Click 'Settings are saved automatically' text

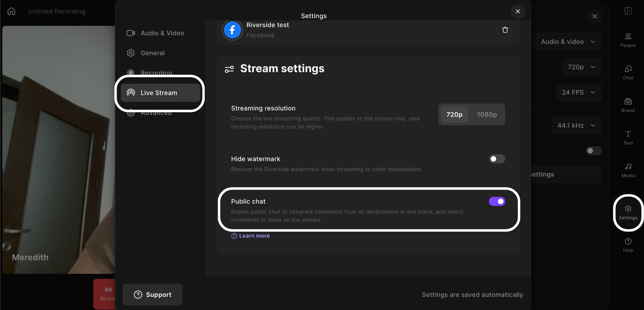pos(472,295)
